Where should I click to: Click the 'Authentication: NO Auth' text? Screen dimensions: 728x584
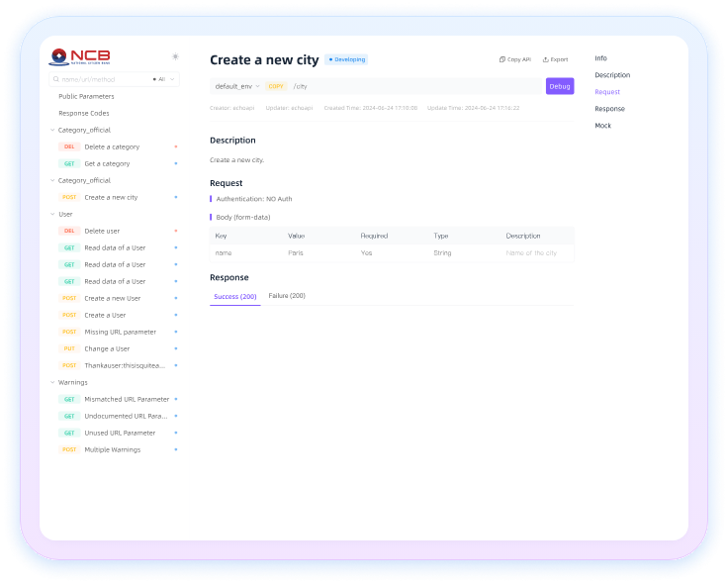pyautogui.click(x=254, y=199)
